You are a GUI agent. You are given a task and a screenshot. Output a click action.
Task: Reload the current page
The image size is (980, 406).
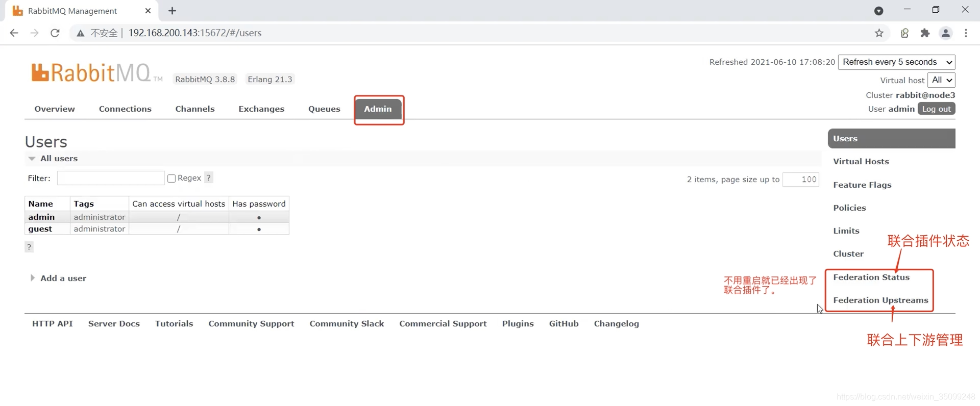coord(55,33)
